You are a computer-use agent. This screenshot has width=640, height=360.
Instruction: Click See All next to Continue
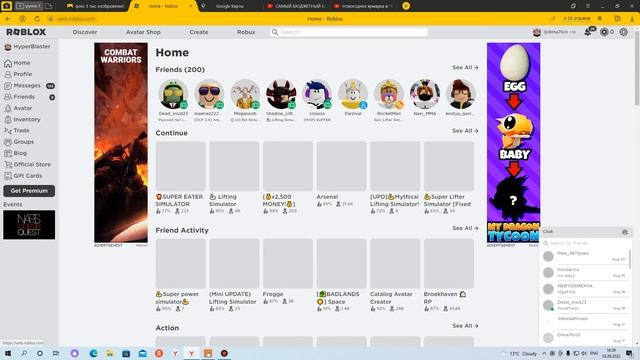[x=465, y=131]
